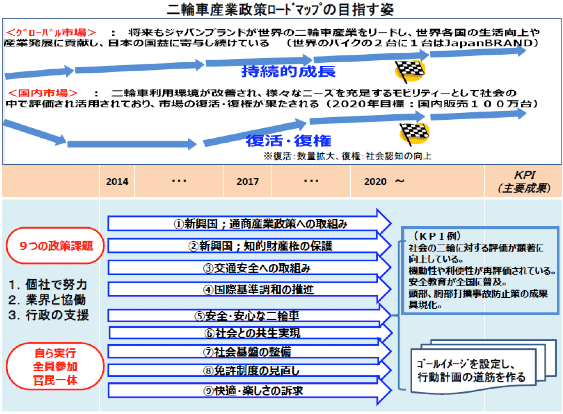Select the ⑤安全・安心な二輪車 arrow

[x=250, y=316]
